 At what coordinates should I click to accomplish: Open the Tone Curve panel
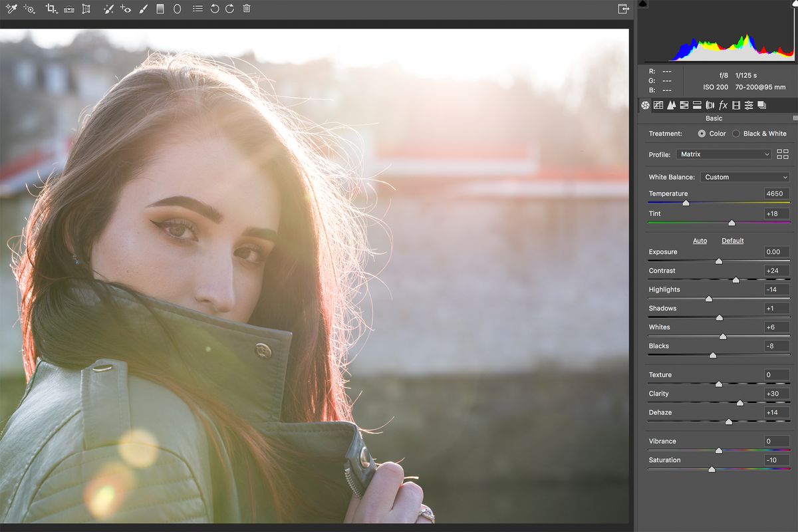(658, 105)
